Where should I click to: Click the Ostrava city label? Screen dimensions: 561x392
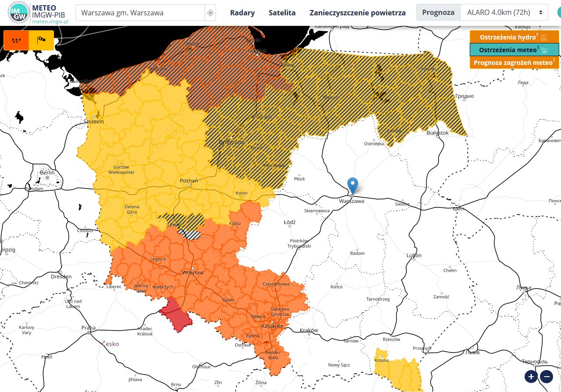[243, 345]
